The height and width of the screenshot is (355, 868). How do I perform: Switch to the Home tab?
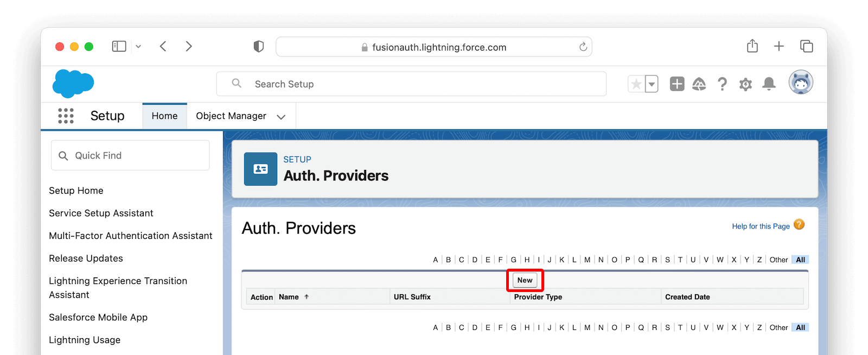tap(164, 116)
